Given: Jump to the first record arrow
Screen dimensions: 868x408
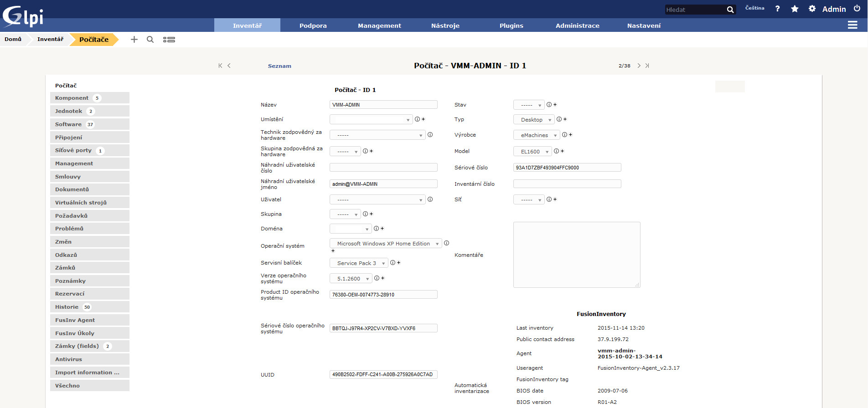Looking at the screenshot, I should 220,66.
